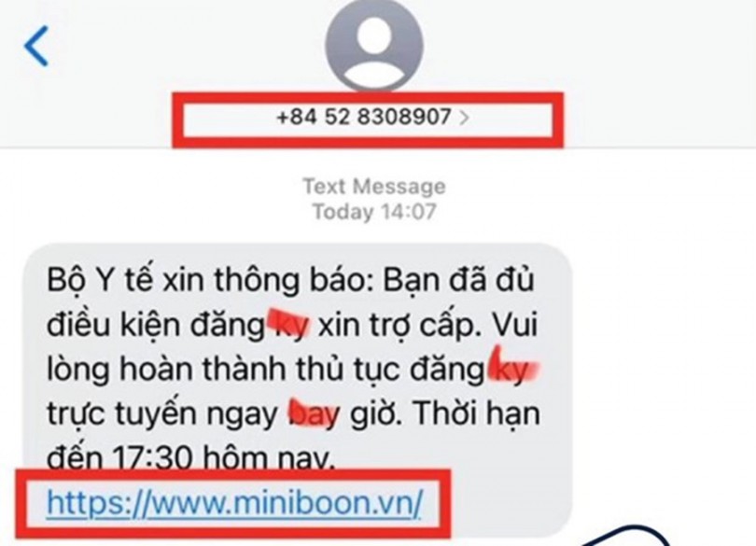This screenshot has height=546, width=756.
Task: Tap the sender number +84 52 8308907
Action: [x=364, y=117]
